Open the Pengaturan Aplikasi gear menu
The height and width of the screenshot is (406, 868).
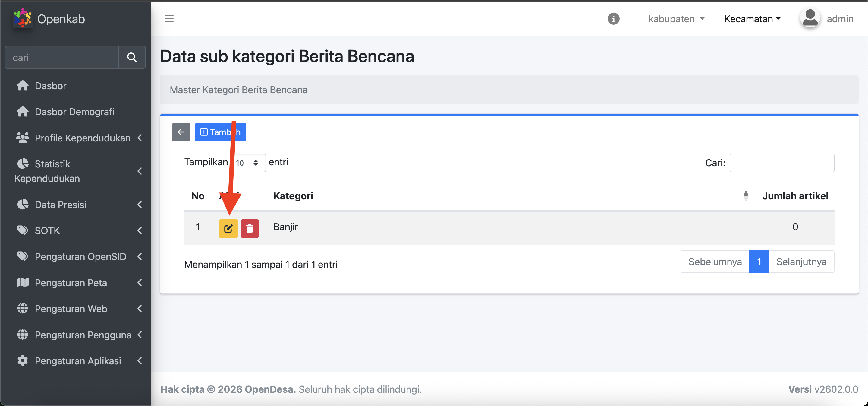(78, 361)
